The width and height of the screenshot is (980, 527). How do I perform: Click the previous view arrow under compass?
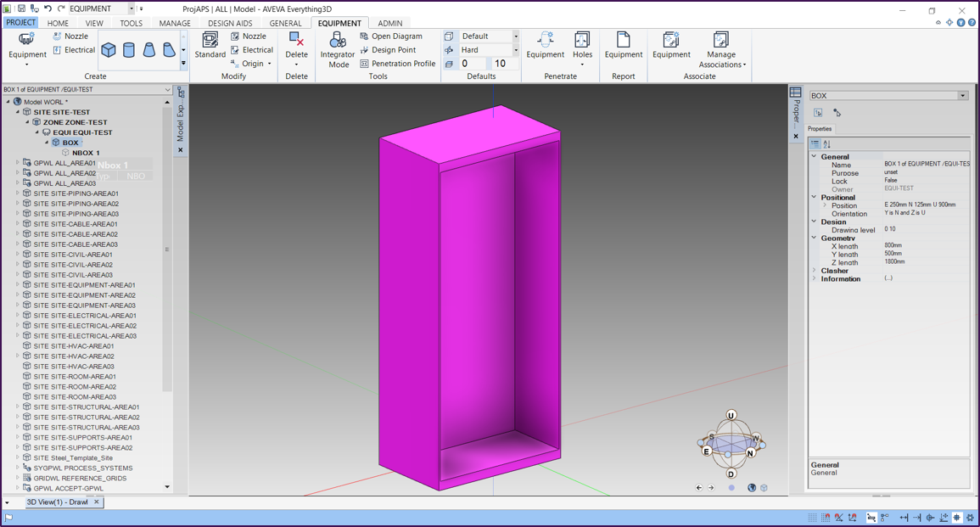pyautogui.click(x=699, y=488)
